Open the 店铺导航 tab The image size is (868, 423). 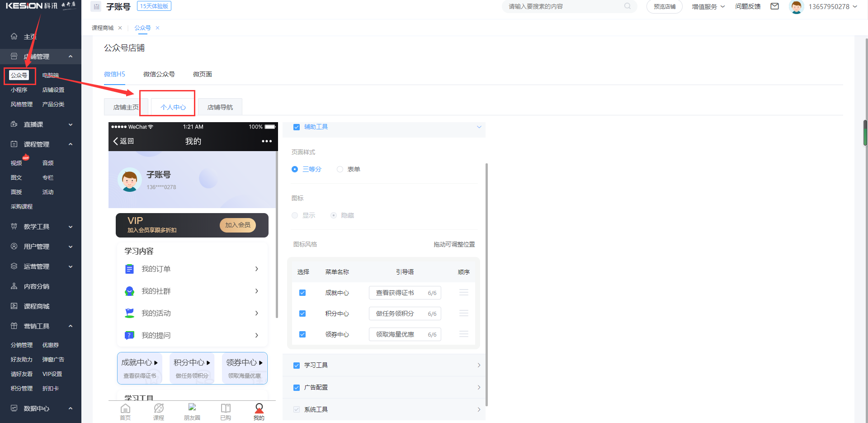tap(220, 107)
